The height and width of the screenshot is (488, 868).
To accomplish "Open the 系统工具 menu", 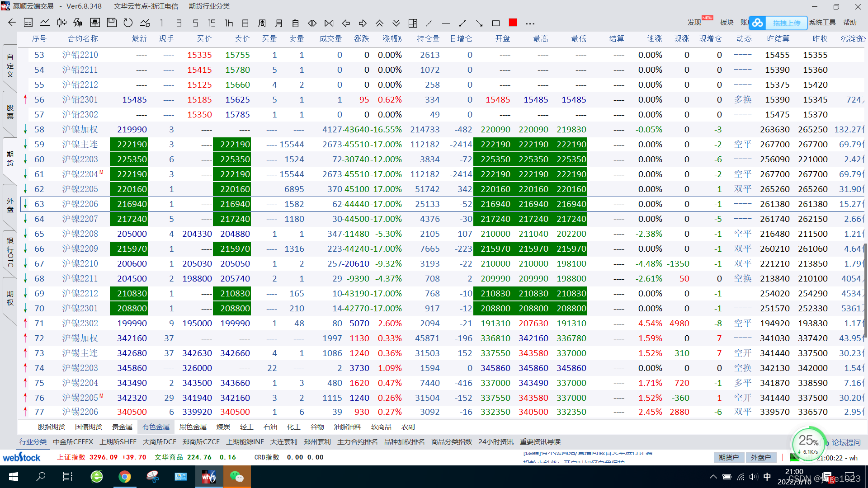I will 822,23.
